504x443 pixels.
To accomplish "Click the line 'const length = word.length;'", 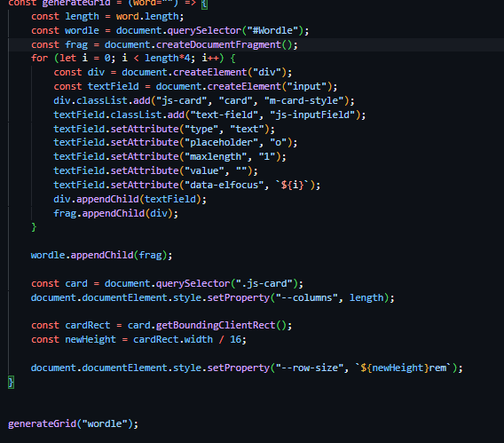I will click(107, 16).
